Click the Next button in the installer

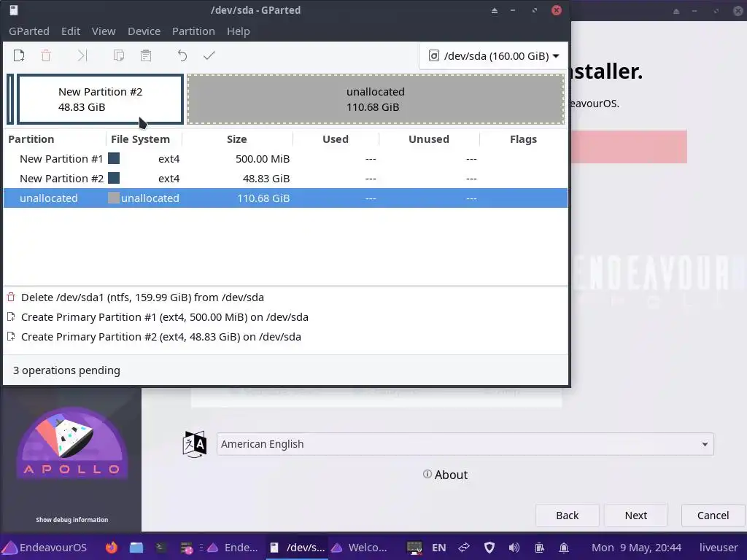(635, 516)
